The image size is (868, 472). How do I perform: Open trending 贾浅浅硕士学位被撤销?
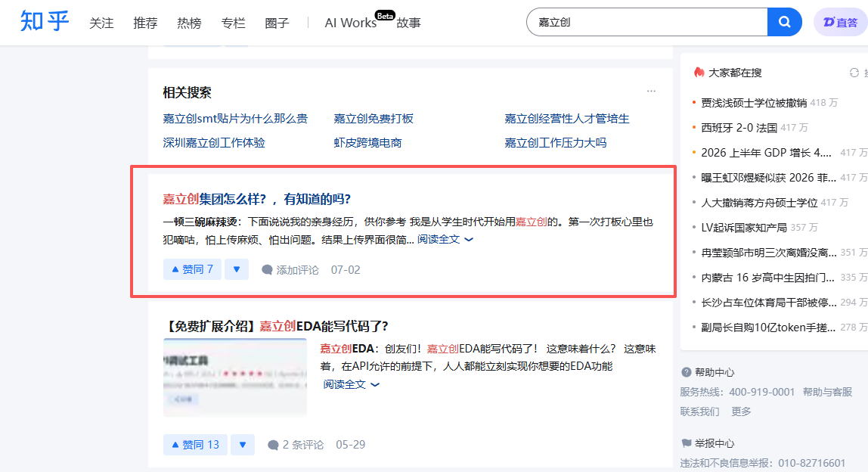click(x=754, y=103)
